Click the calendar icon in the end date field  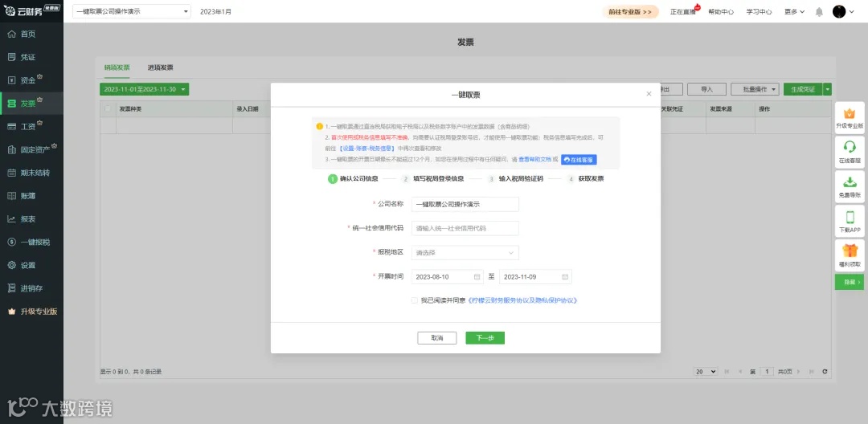click(x=565, y=276)
